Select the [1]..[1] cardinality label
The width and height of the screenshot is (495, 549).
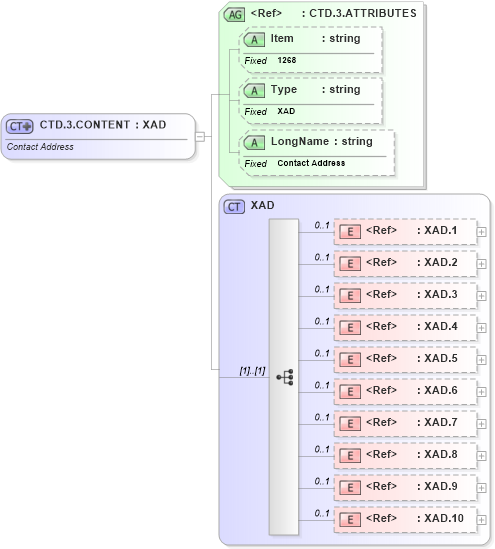[252, 371]
